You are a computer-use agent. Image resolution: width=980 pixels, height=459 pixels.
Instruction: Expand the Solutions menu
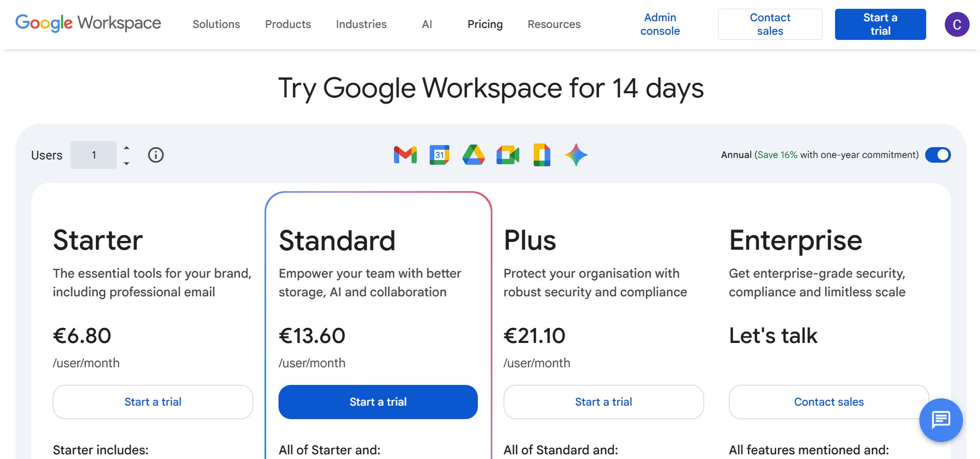pyautogui.click(x=216, y=24)
